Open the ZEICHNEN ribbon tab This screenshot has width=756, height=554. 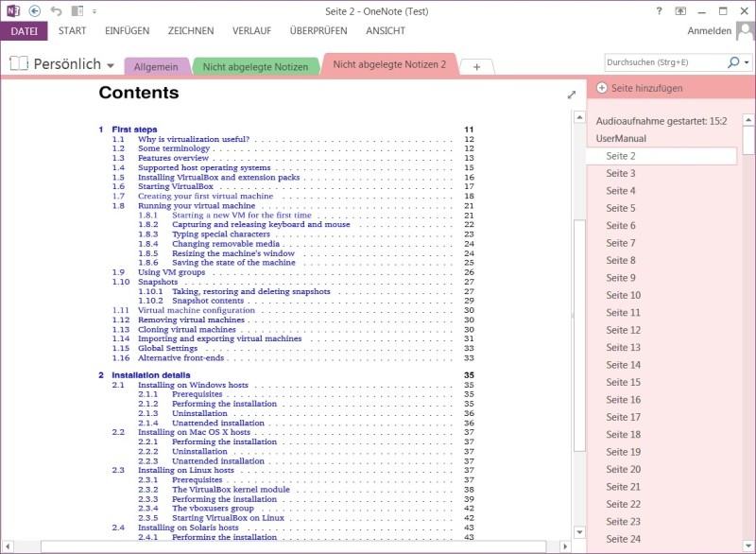pyautogui.click(x=190, y=30)
